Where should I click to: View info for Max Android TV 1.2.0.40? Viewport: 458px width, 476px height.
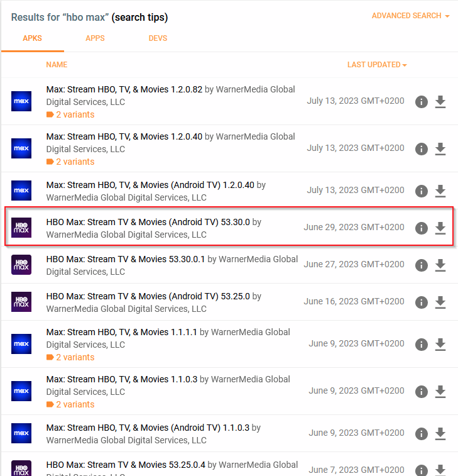click(422, 191)
